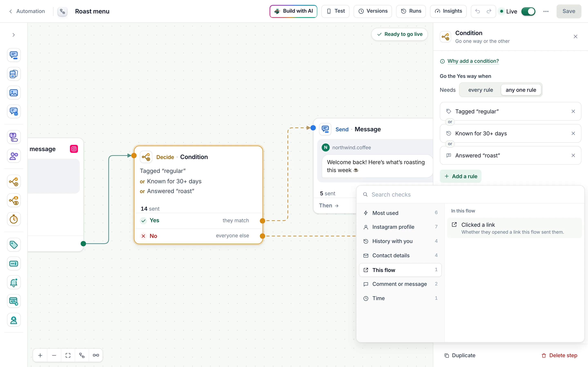The width and height of the screenshot is (588, 367).
Task: Click the zoom in plus icon
Action: pyautogui.click(x=40, y=355)
